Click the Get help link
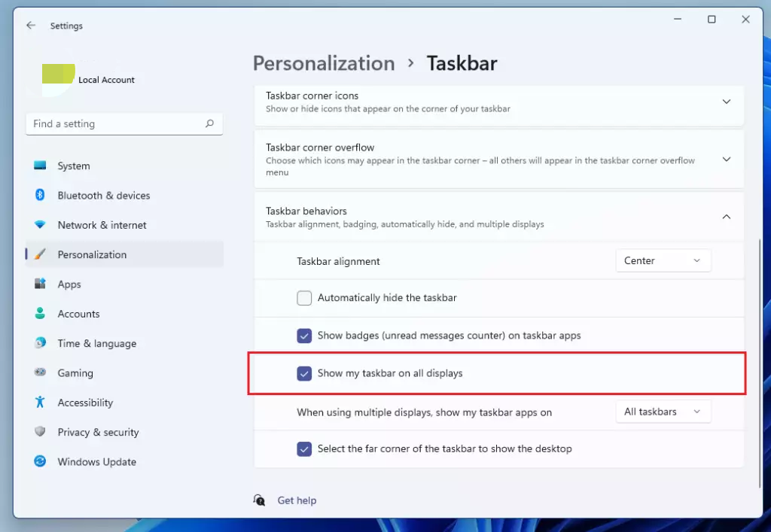Screen dimensions: 771x532 coord(297,500)
